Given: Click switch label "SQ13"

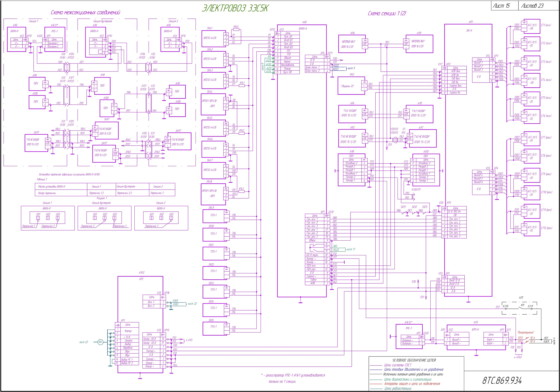Looking at the screenshot, I should [x=425, y=207].
